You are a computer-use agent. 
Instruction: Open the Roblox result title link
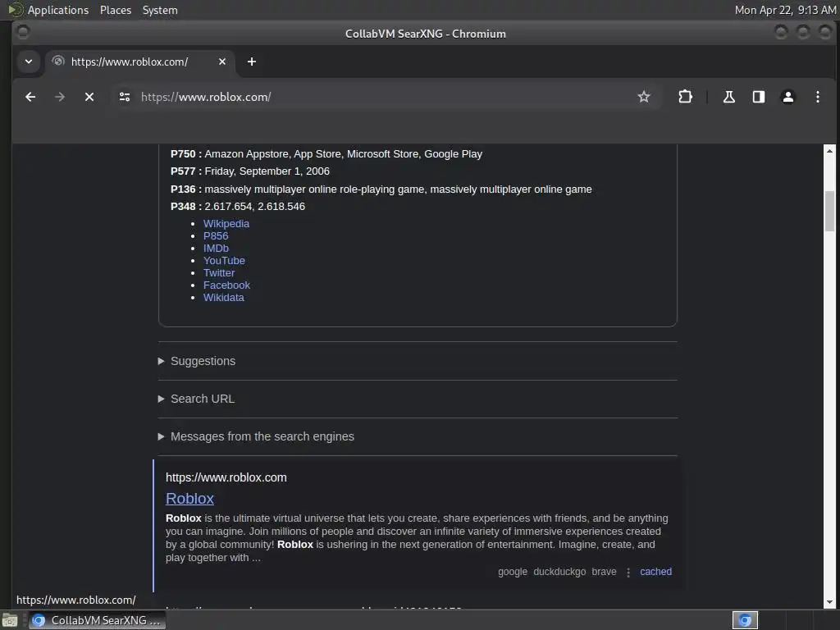189,499
